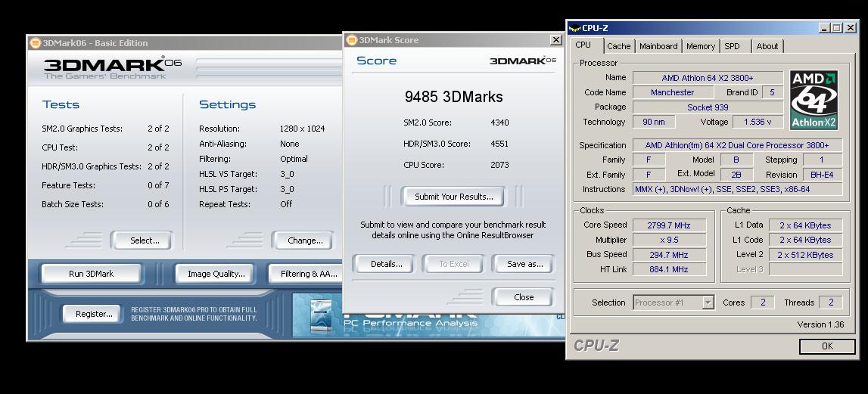Click the Voltage value 1.536 v
This screenshot has width=868, height=394.
pos(758,122)
